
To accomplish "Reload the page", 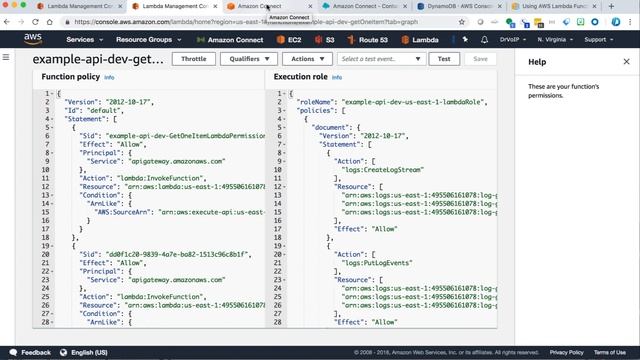I will pyautogui.click(x=36, y=22).
